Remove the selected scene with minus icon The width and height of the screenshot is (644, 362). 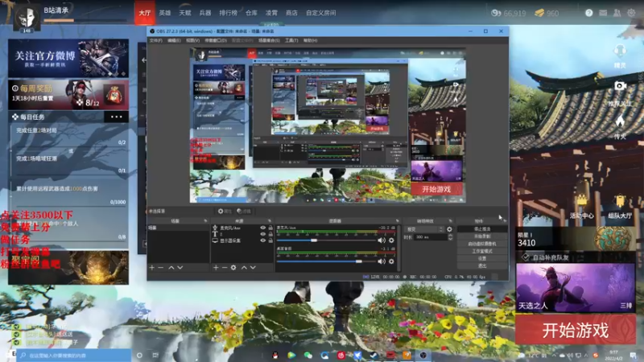pyautogui.click(x=160, y=268)
